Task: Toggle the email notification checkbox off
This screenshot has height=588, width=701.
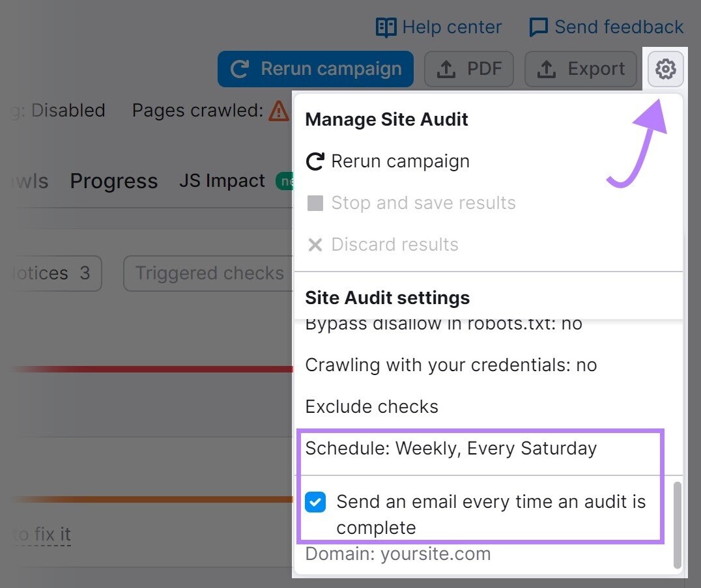Action: pyautogui.click(x=315, y=502)
